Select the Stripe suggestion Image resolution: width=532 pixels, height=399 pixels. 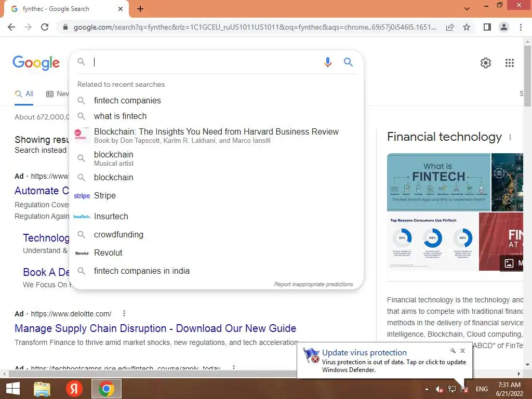click(x=216, y=195)
